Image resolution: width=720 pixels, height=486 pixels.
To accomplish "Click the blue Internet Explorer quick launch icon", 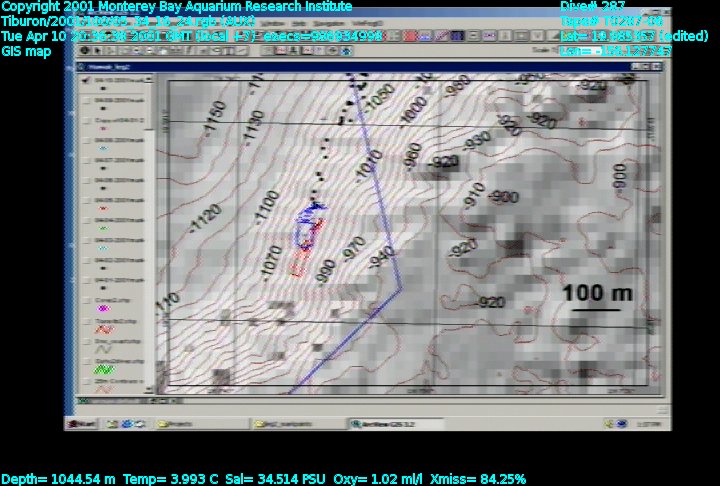I will point(127,424).
